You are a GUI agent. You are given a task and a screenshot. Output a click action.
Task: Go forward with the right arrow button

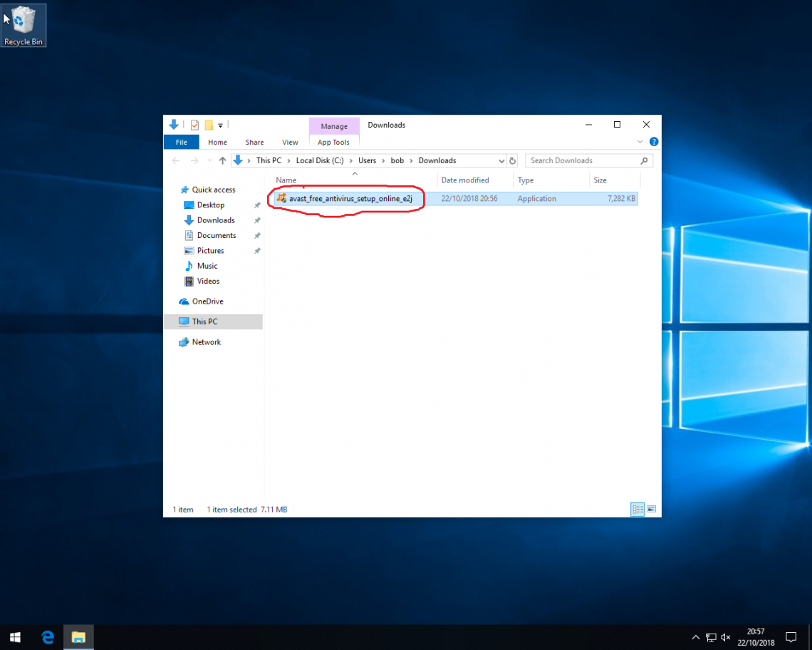194,160
